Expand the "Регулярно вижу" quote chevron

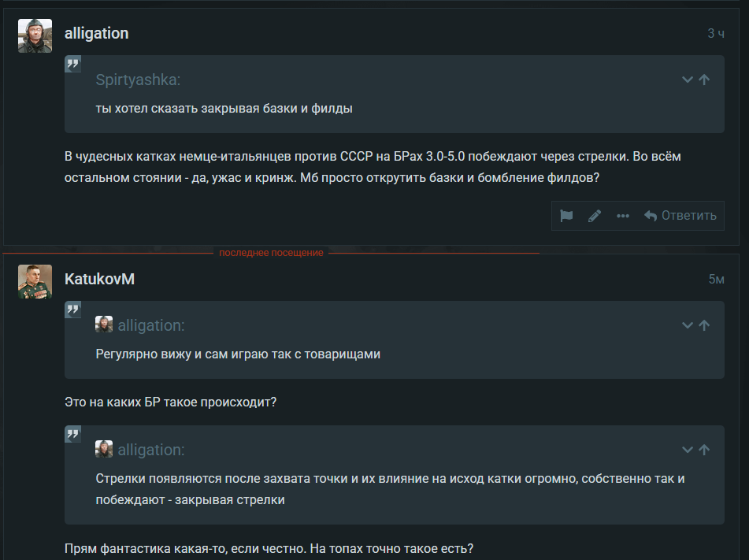tap(688, 325)
